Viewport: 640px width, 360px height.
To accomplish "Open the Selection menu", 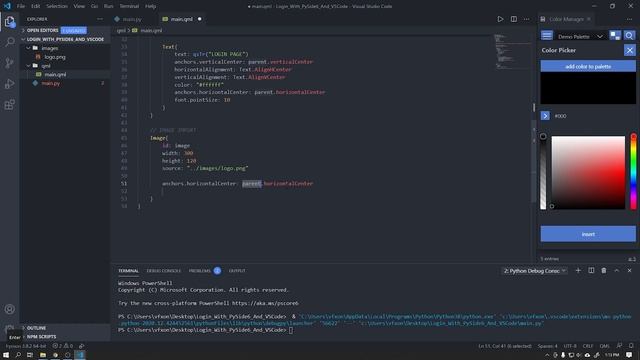I will [x=57, y=6].
